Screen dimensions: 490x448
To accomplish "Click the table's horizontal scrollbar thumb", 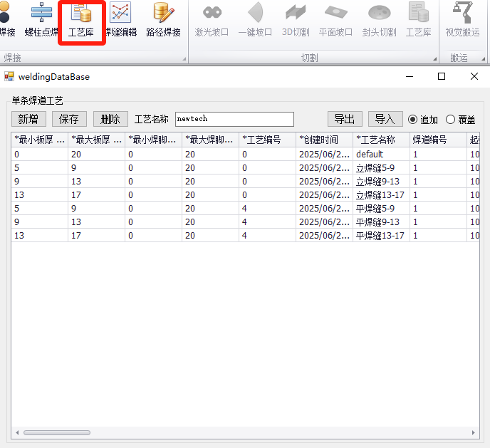I will pos(57,432).
